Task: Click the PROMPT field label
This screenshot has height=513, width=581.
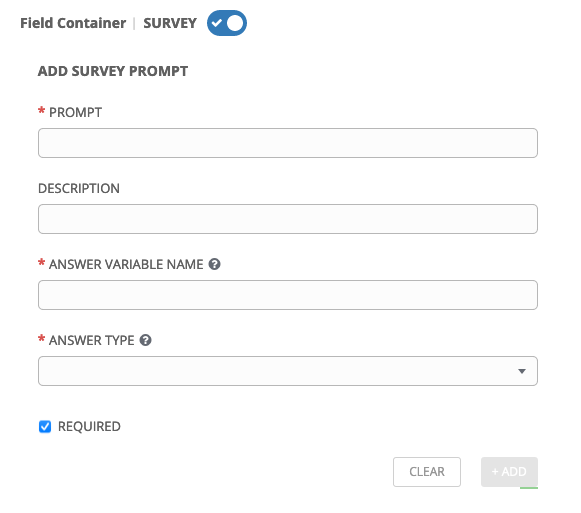Action: coord(75,112)
